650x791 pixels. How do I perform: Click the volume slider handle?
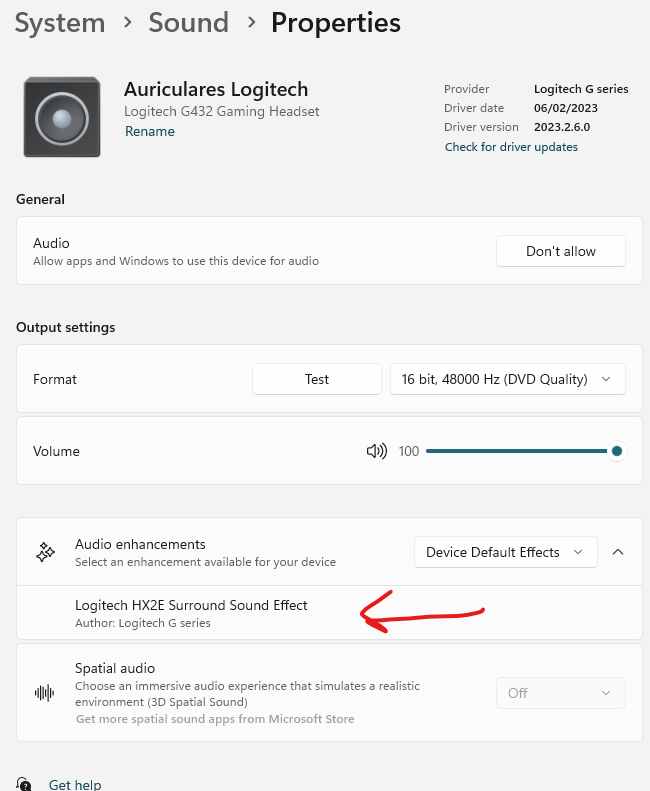pyautogui.click(x=617, y=451)
